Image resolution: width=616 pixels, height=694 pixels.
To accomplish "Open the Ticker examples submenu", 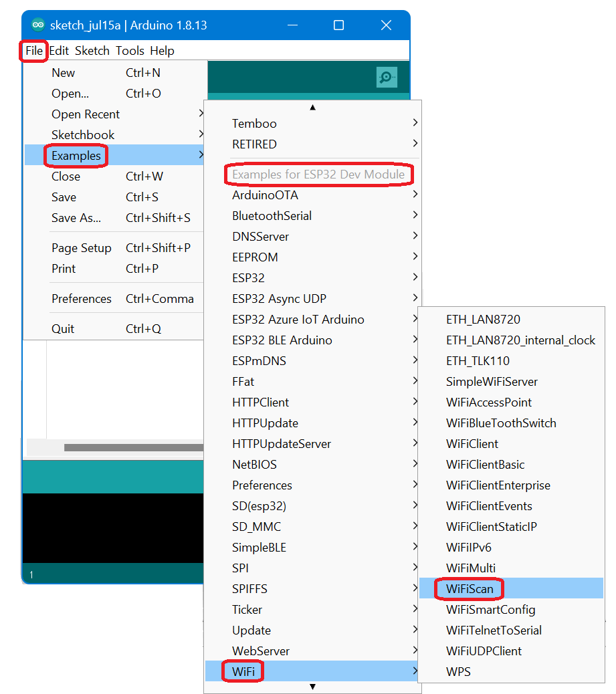I will (x=312, y=610).
